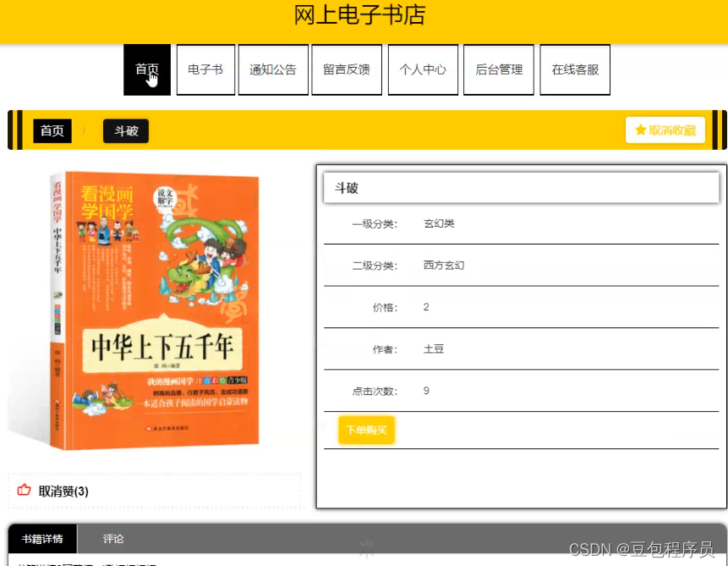The height and width of the screenshot is (566, 728).
Task: Click the 二级分类 label
Action: [375, 266]
